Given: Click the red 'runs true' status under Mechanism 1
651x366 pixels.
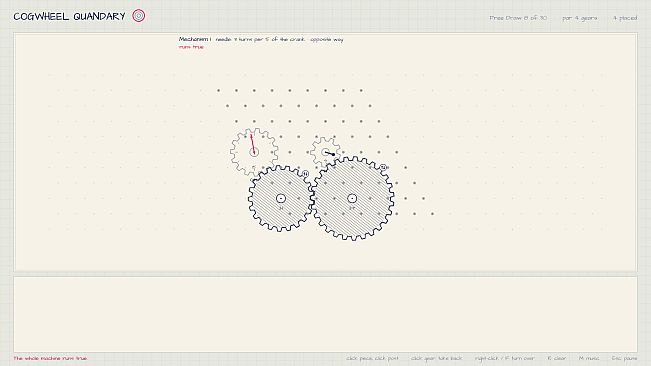Looking at the screenshot, I should point(191,47).
